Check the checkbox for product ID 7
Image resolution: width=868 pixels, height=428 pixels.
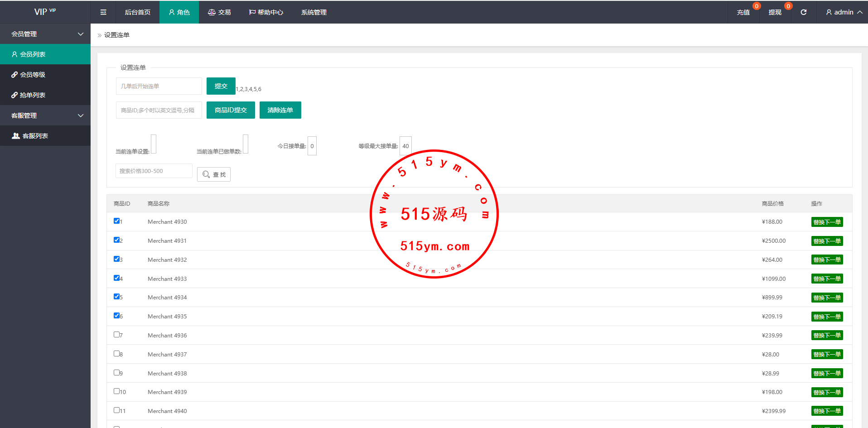click(116, 335)
